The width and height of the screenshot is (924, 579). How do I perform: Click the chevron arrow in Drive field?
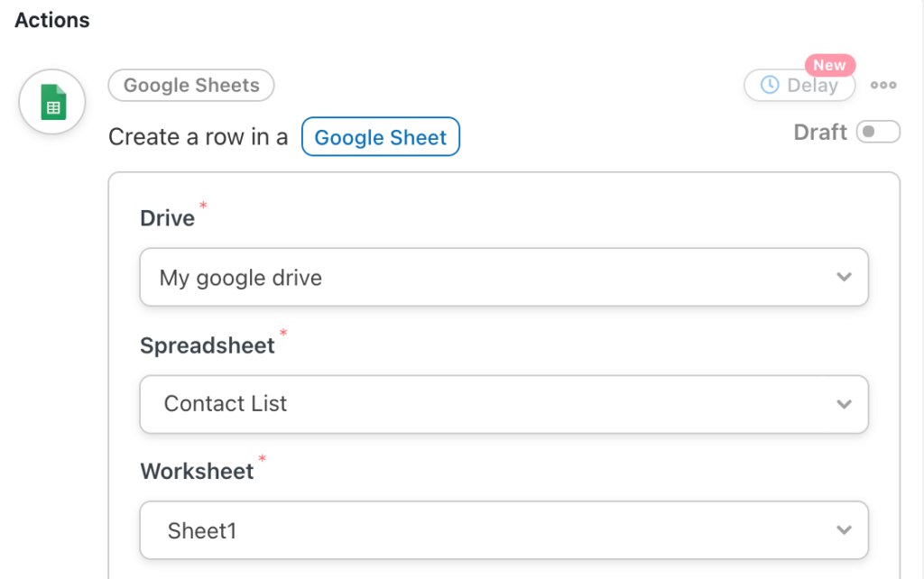844,278
